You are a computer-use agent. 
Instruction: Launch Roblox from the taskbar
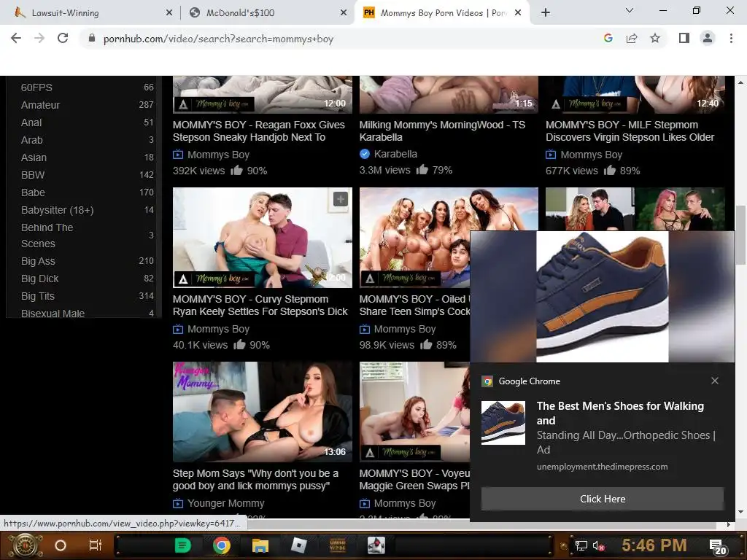(298, 545)
